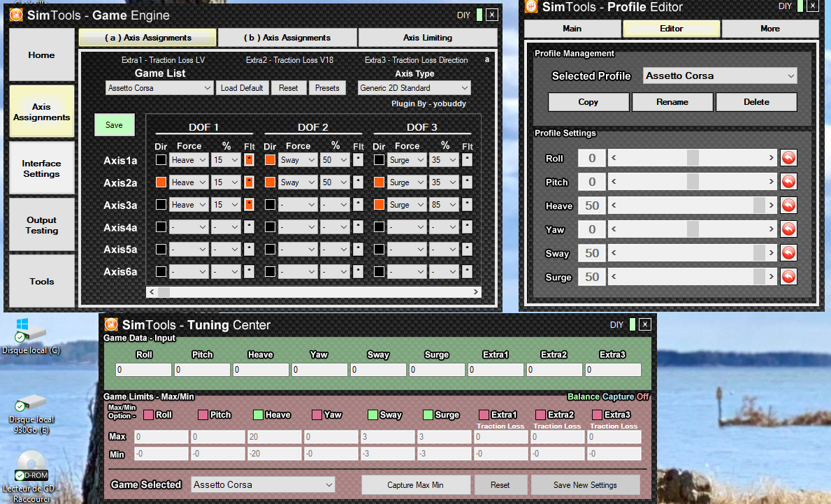The width and height of the screenshot is (831, 504).
Task: Toggle Axis3a DOF 1 filter button
Action: coord(249,205)
